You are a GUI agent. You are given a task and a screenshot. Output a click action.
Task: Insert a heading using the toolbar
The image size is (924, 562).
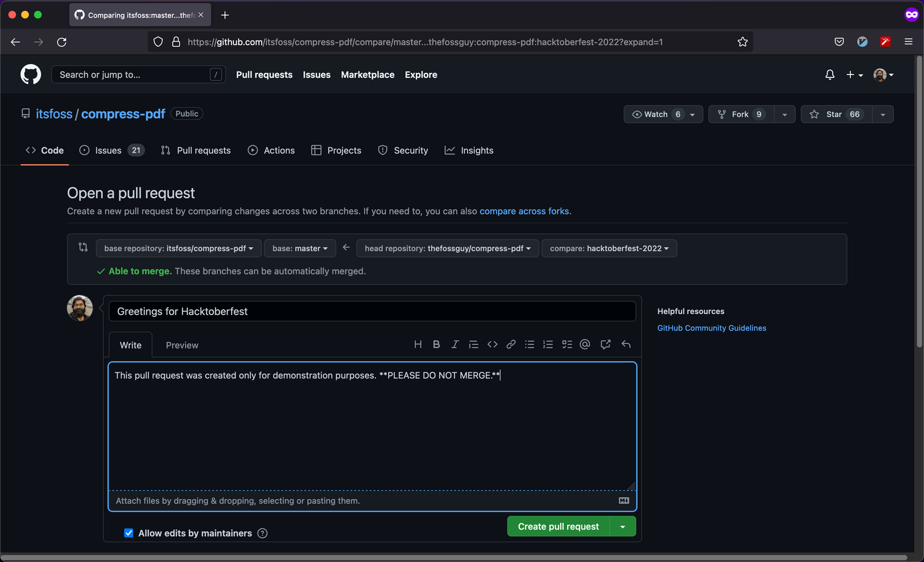click(x=418, y=344)
